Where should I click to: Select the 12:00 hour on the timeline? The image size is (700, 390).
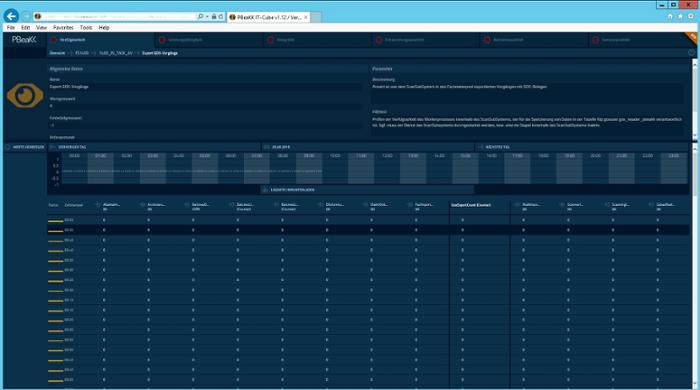387,168
